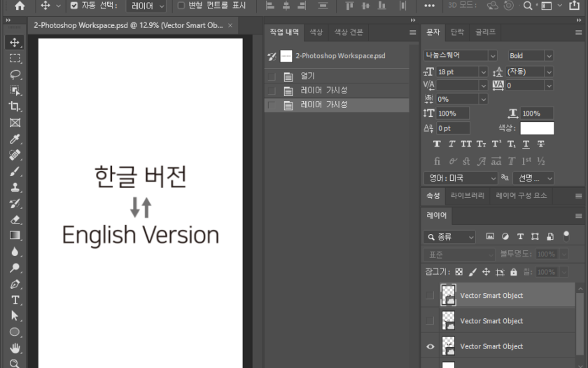Uncheck the 자동 선택 checkbox
The image size is (588, 368).
[x=74, y=6]
